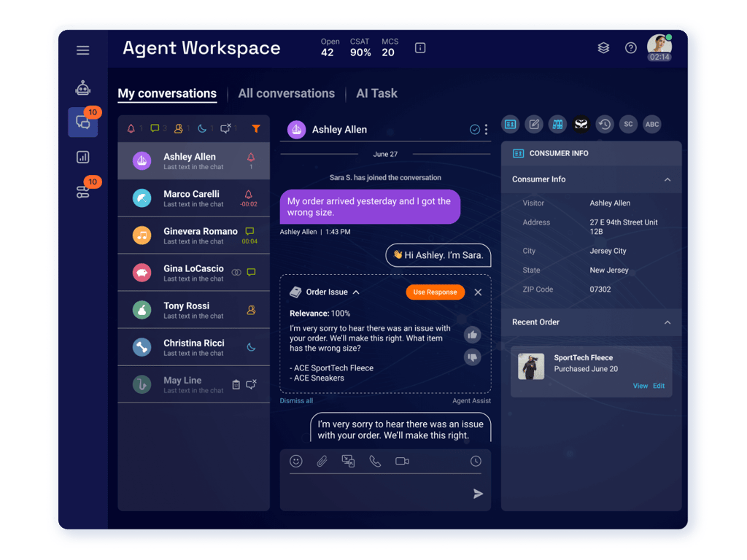Image resolution: width=747 pixels, height=560 pixels.
Task: Send the message with the arrow icon
Action: [x=478, y=494]
